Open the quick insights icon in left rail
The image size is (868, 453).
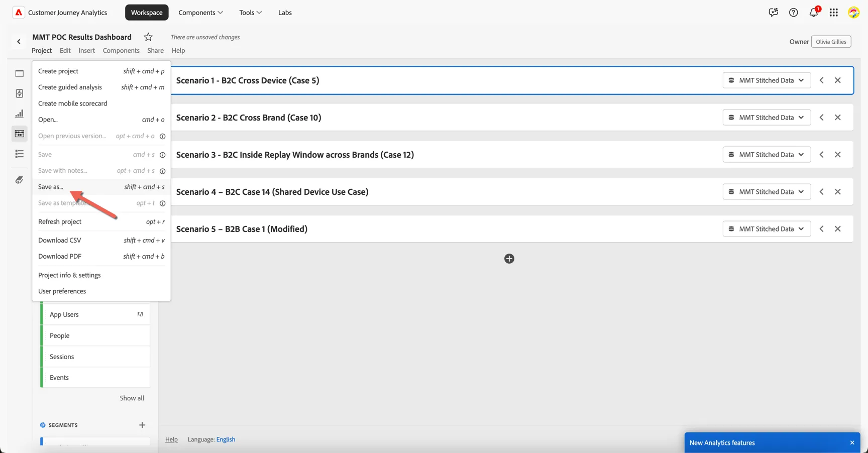(x=20, y=93)
